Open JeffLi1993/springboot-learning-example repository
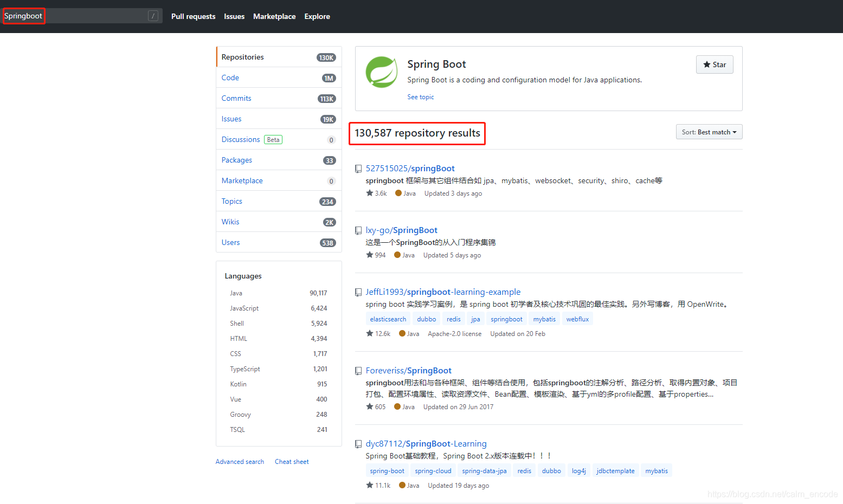 (443, 292)
